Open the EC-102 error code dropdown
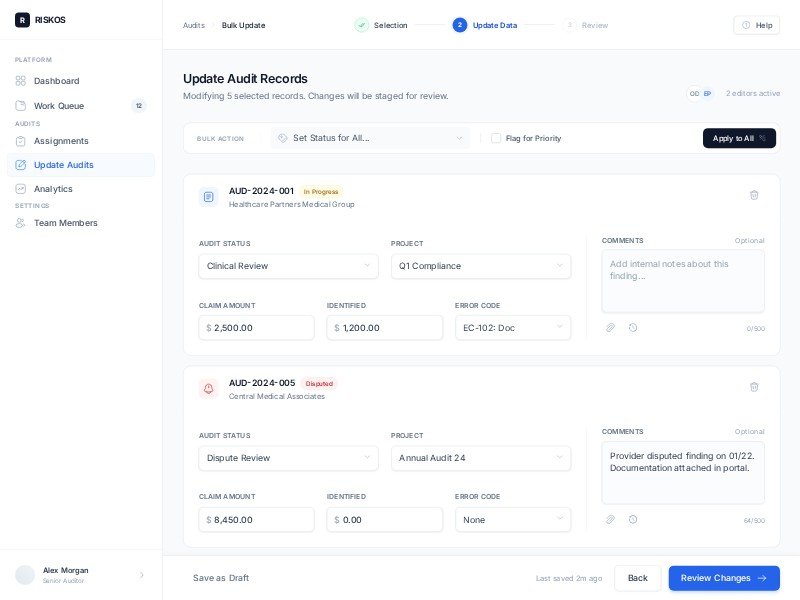Image resolution: width=800 pixels, height=600 pixels. [x=513, y=328]
